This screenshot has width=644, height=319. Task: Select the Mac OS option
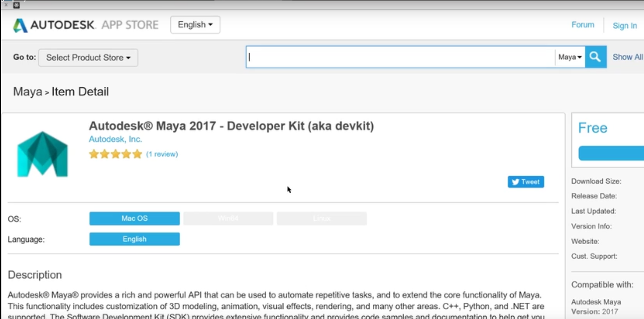point(134,218)
